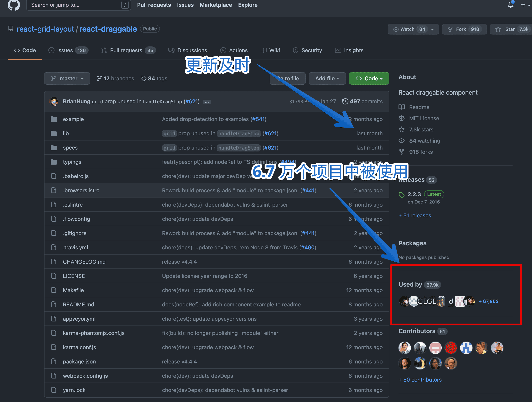Go to Explore
Screen dimensions: 532x402
pos(248,5)
